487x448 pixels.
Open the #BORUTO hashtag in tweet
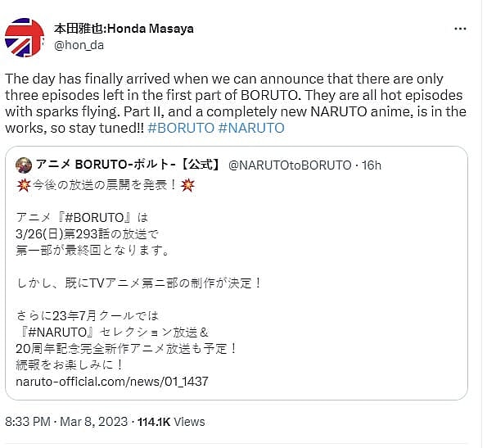pyautogui.click(x=181, y=128)
